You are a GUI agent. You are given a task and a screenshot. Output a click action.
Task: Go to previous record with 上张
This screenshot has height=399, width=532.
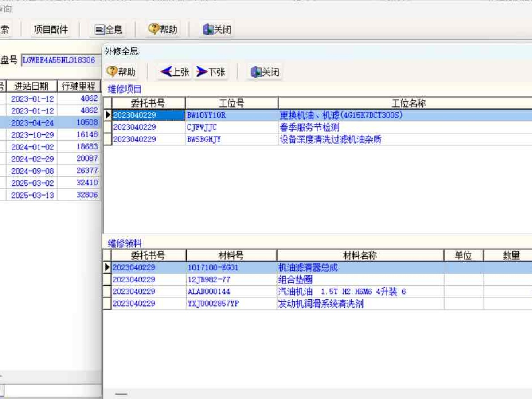click(175, 72)
